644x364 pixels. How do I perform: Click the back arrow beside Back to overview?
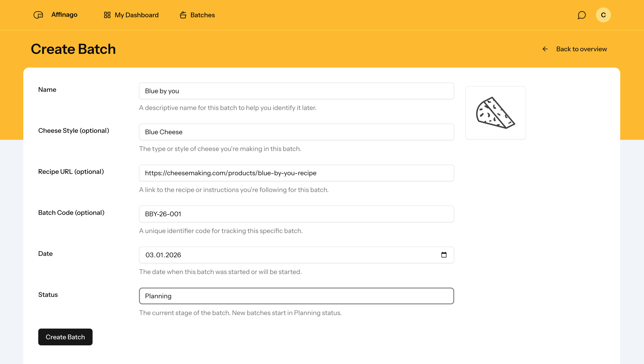(545, 49)
